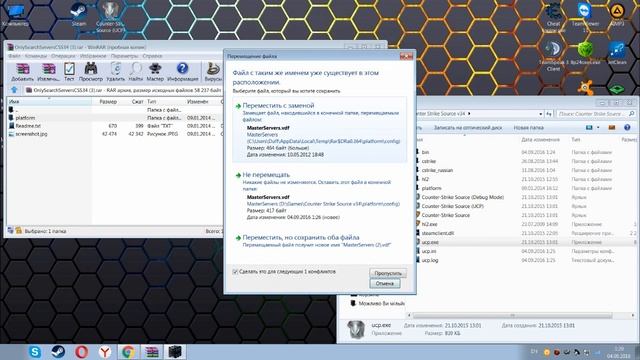Image resolution: width=640 pixels, height=360 pixels.
Task: Click the Найти magnifier icon in WinRAR
Action: (136, 72)
